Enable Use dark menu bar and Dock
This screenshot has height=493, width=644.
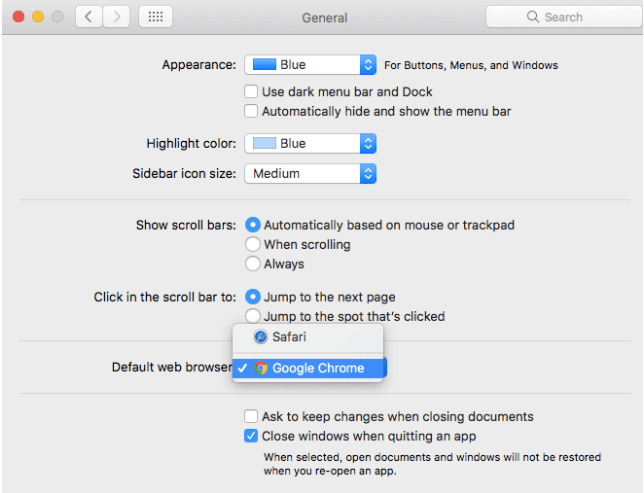252,92
